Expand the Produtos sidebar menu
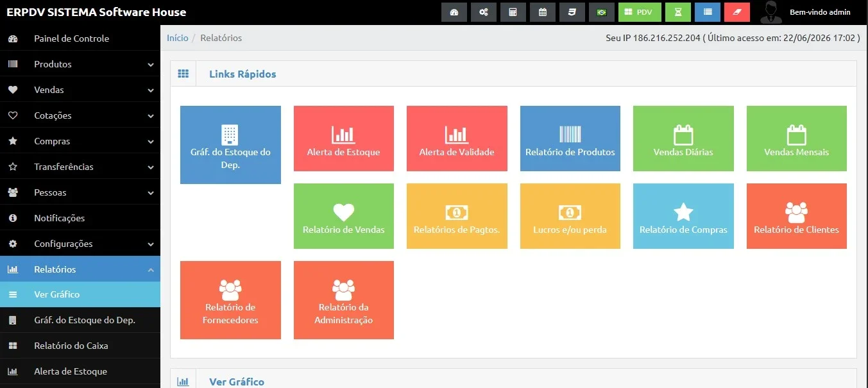The height and width of the screenshot is (388, 868). pos(80,64)
